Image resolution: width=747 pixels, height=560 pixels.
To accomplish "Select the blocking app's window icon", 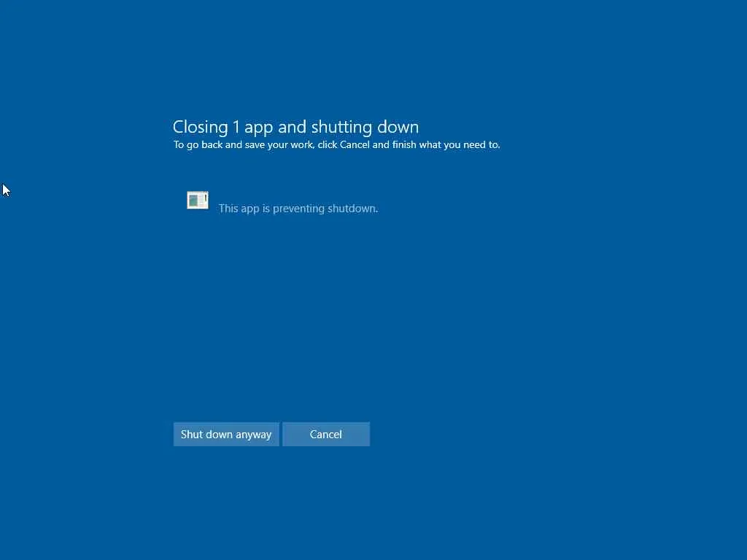I will 198,201.
